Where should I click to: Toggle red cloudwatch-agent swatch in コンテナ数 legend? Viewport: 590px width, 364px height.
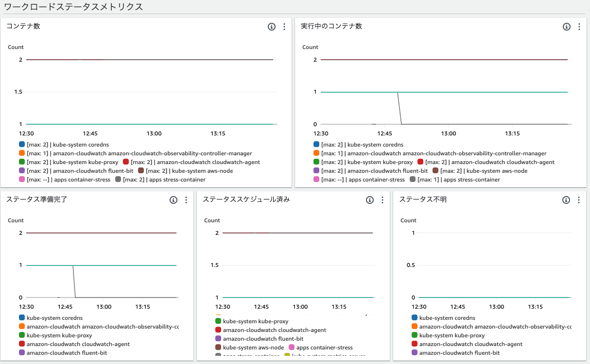click(126, 162)
